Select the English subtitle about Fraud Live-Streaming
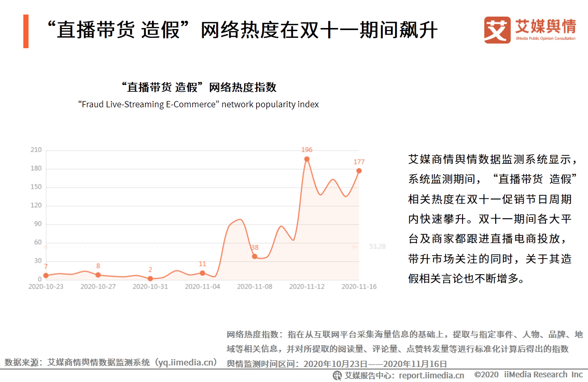The height and width of the screenshot is (382, 588). (199, 104)
